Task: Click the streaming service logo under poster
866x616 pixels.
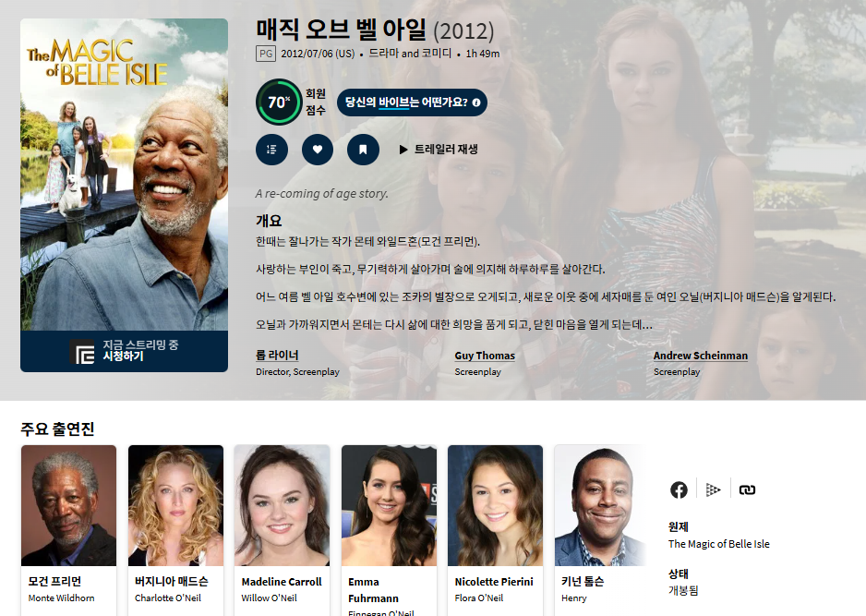Action: click(84, 352)
